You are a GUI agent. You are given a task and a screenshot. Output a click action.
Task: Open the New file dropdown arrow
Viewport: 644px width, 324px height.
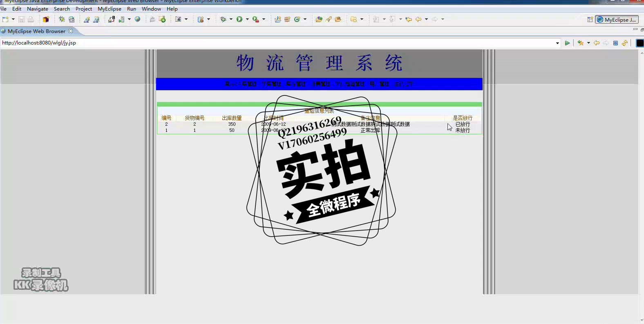coord(13,19)
